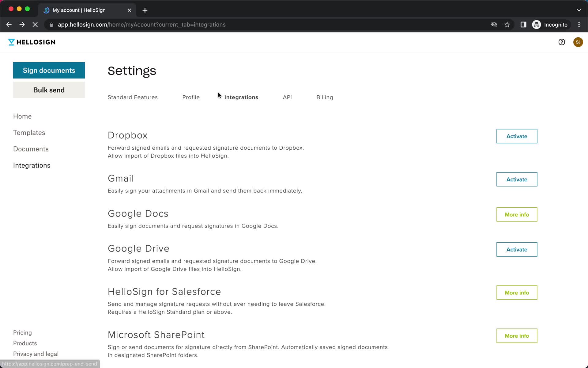Select the API tab in Settings
Viewport: 588px width, 368px height.
(288, 97)
